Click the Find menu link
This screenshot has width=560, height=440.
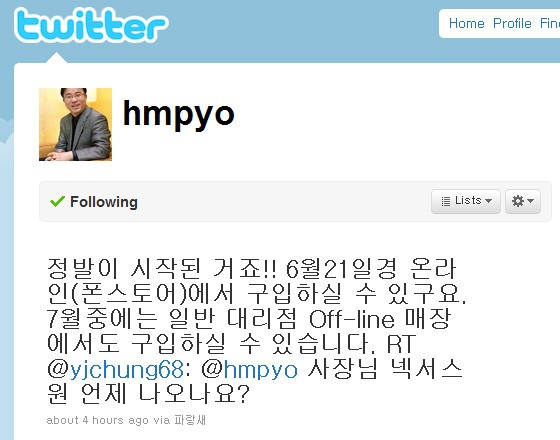click(x=550, y=24)
